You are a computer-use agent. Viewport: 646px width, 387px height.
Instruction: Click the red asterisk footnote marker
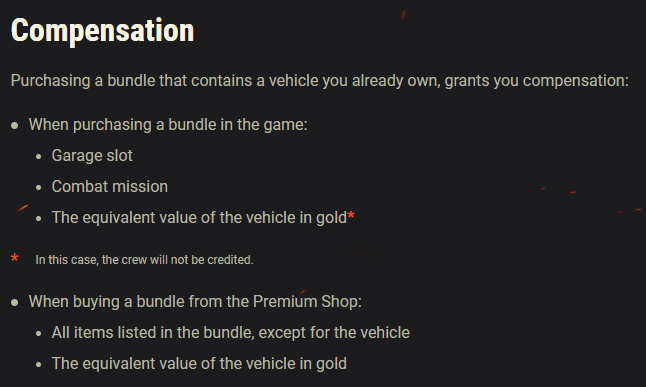coord(15,258)
